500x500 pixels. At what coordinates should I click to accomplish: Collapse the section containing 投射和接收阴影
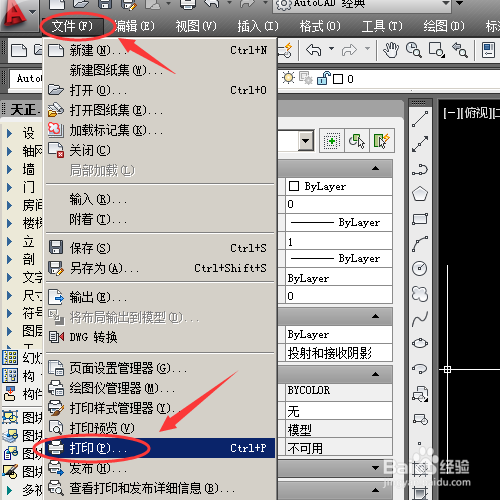(x=375, y=316)
